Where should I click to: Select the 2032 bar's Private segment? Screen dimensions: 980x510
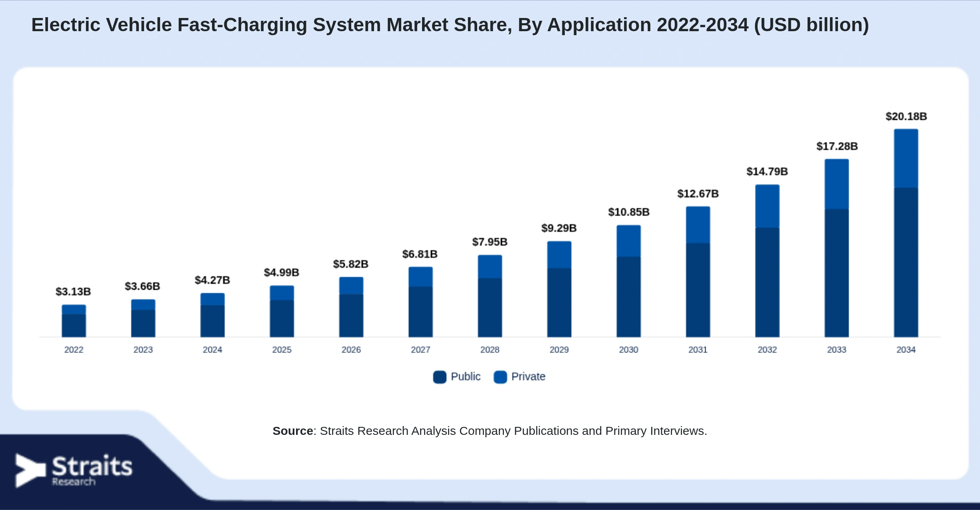click(767, 206)
